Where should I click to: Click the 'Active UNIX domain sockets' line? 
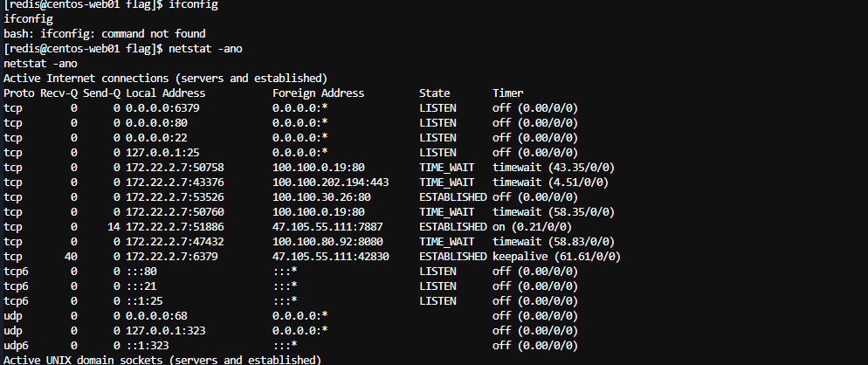click(162, 360)
